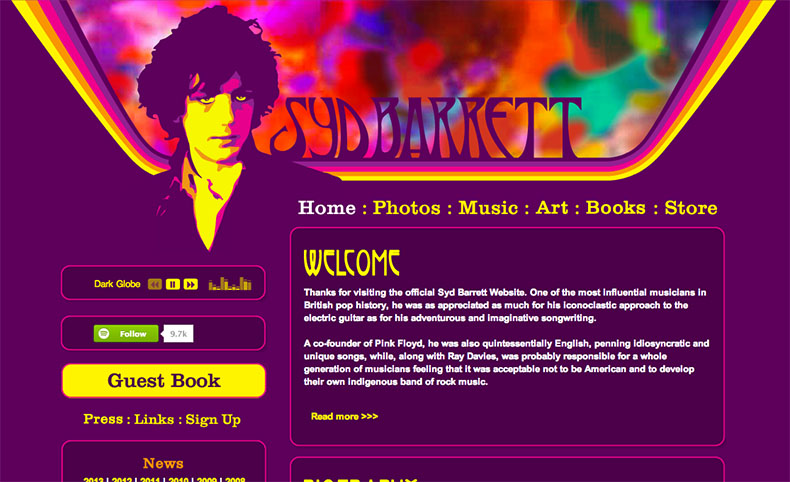Click the Spotify Follow button
This screenshot has width=790, height=482.
click(126, 333)
